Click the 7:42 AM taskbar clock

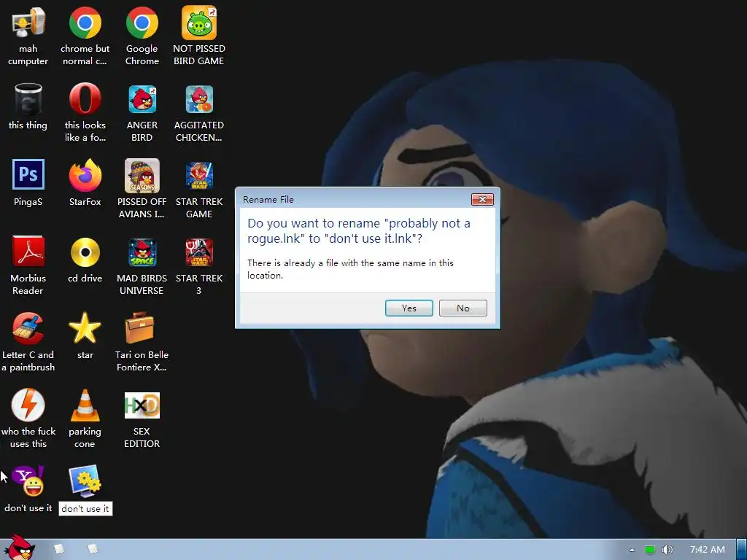coord(708,550)
